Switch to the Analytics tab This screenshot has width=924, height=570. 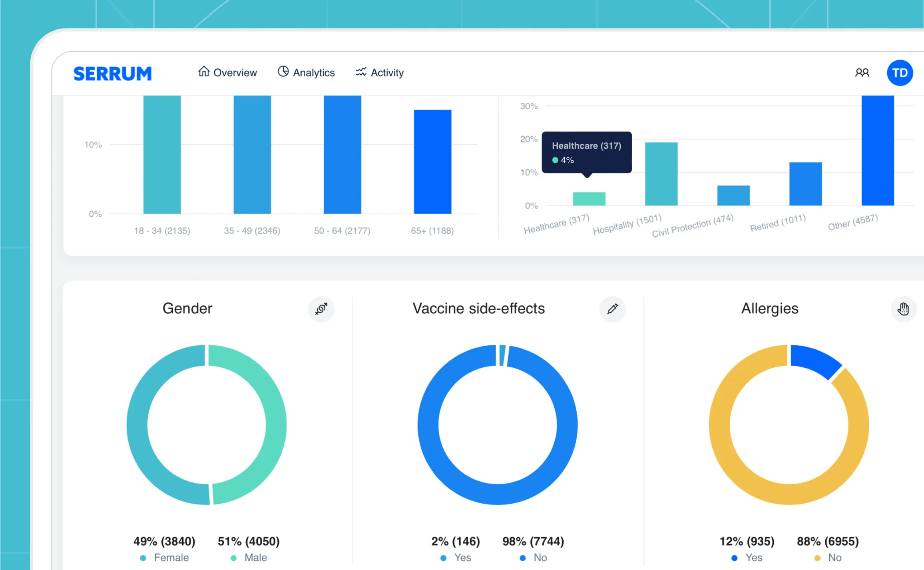[x=313, y=73]
